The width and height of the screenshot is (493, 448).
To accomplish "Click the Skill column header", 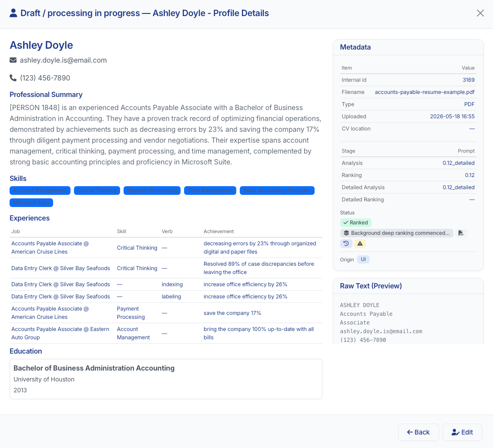I will click(121, 231).
